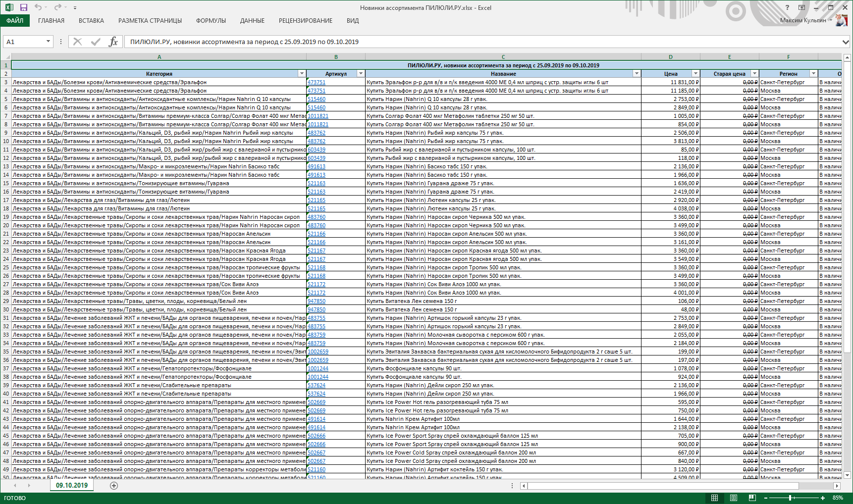Open the ВИД ribbon tab
853x504 pixels.
point(353,20)
